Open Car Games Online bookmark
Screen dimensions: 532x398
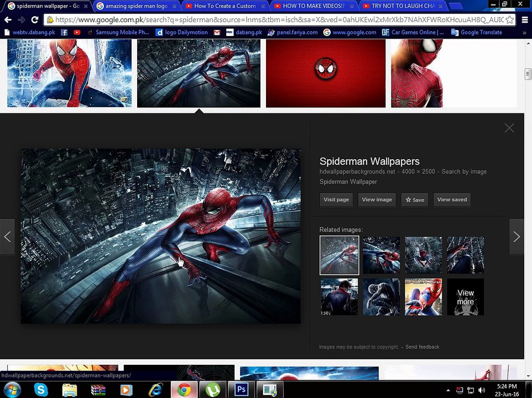[x=413, y=33]
